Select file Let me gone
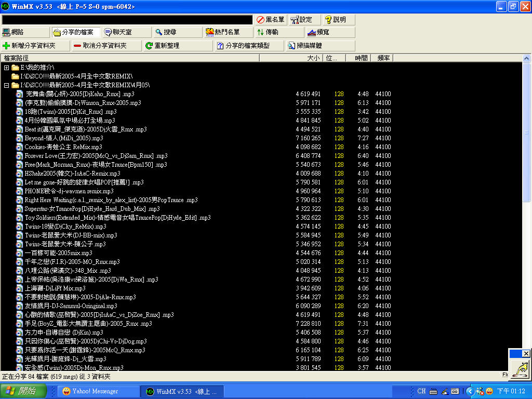The height and width of the screenshot is (399, 532). pyautogui.click(x=84, y=182)
